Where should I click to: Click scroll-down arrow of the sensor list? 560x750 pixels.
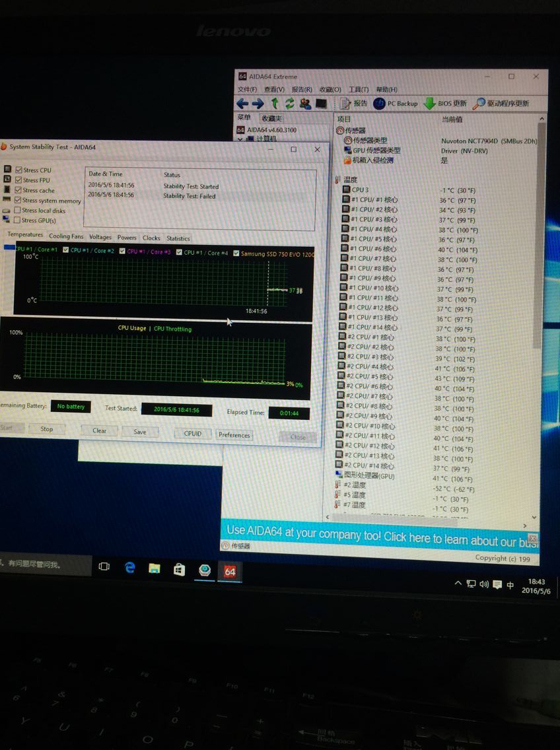pyautogui.click(x=535, y=517)
